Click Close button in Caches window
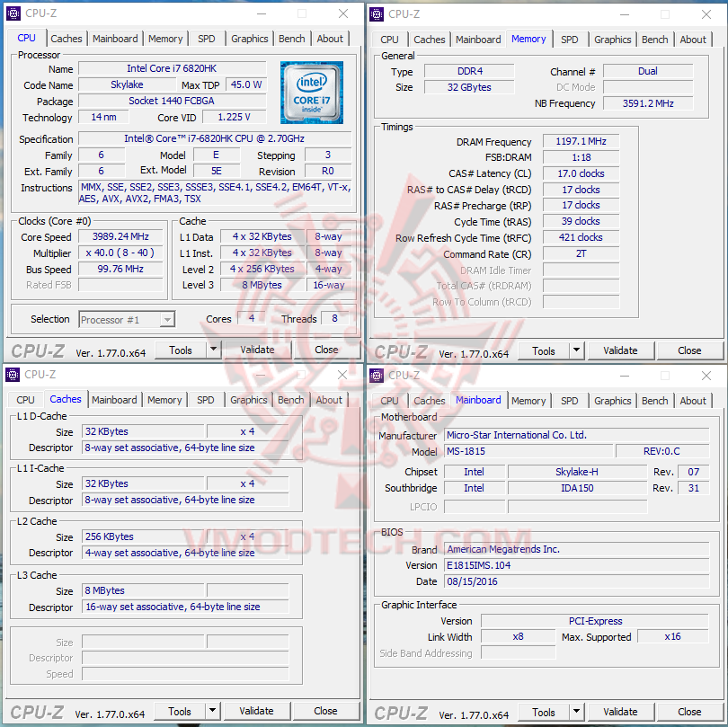 [325, 711]
